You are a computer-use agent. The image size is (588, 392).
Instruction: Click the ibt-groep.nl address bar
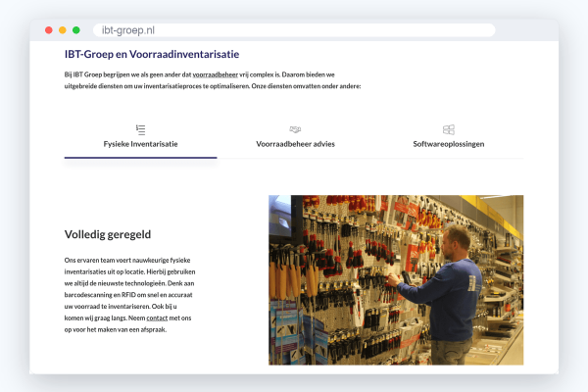coord(294,30)
